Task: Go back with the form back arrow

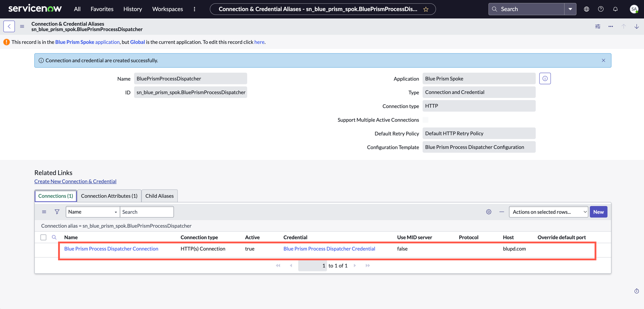Action: point(9,26)
